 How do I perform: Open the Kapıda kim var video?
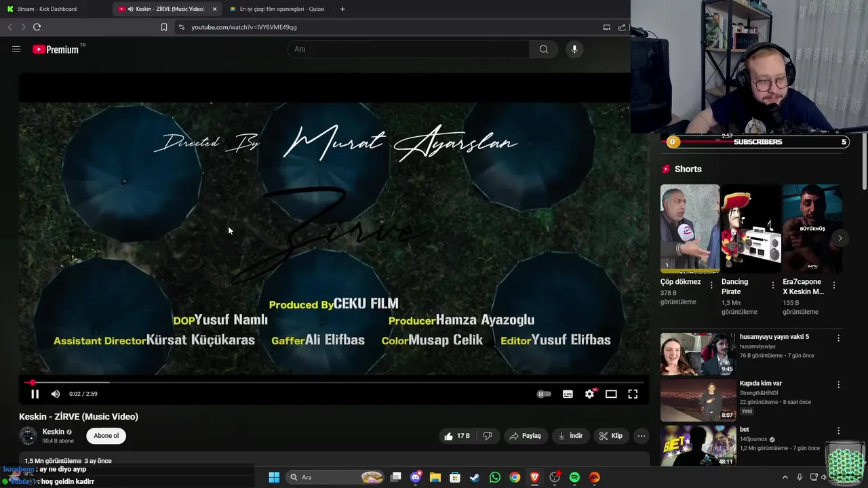click(698, 399)
